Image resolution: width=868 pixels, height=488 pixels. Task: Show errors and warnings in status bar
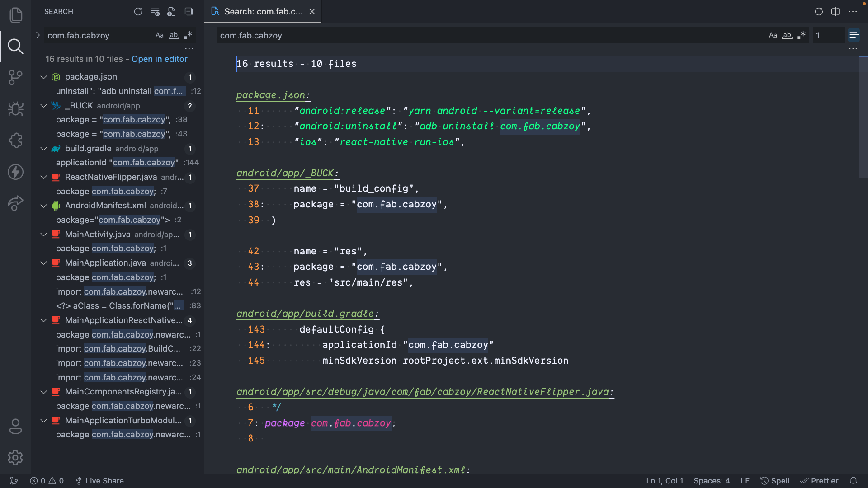click(x=47, y=481)
